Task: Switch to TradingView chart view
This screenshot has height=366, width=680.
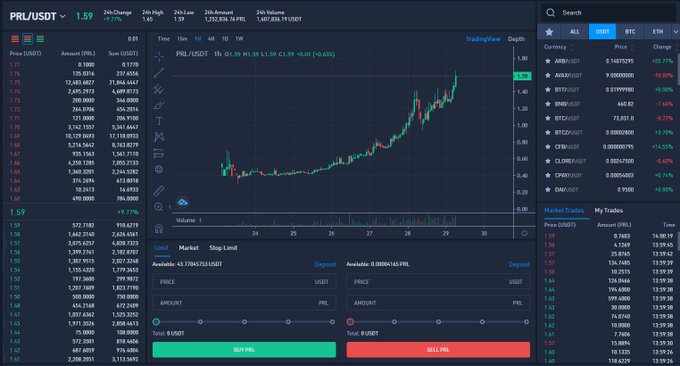Action: (x=483, y=39)
